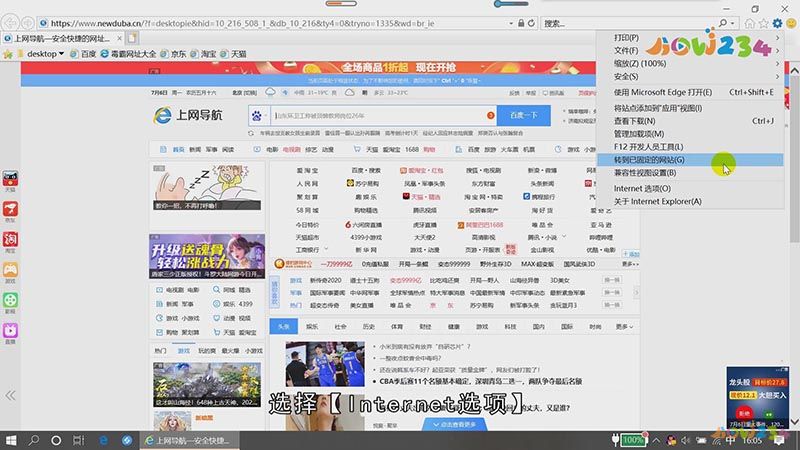Expand the 缩放(Z) (100%) submenu
This screenshot has height=450, width=800.
point(690,63)
